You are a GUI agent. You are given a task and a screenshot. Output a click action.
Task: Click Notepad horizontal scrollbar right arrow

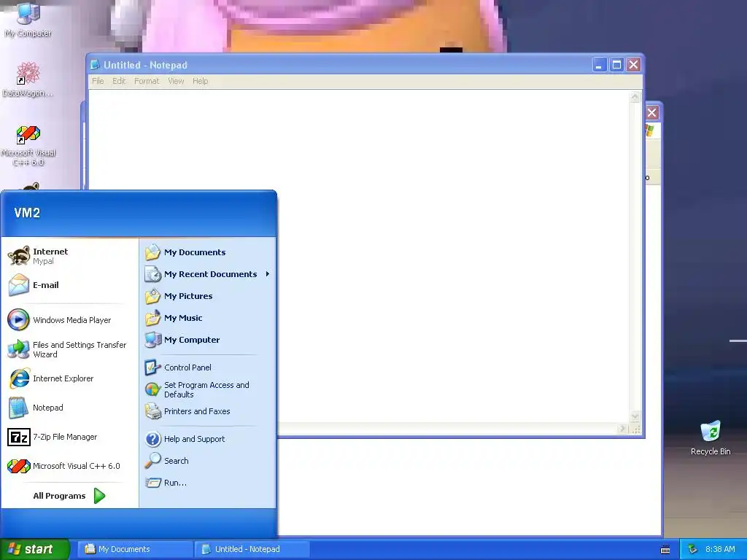click(x=622, y=429)
